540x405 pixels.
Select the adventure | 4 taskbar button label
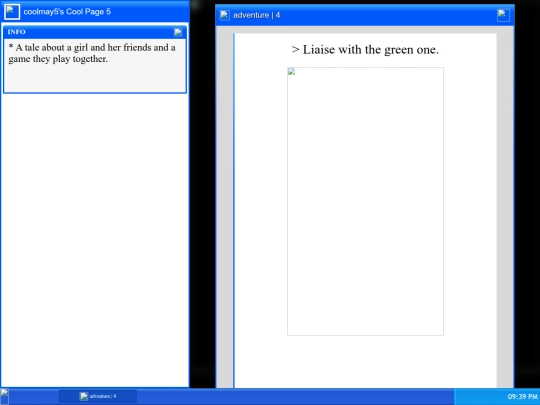(103, 396)
